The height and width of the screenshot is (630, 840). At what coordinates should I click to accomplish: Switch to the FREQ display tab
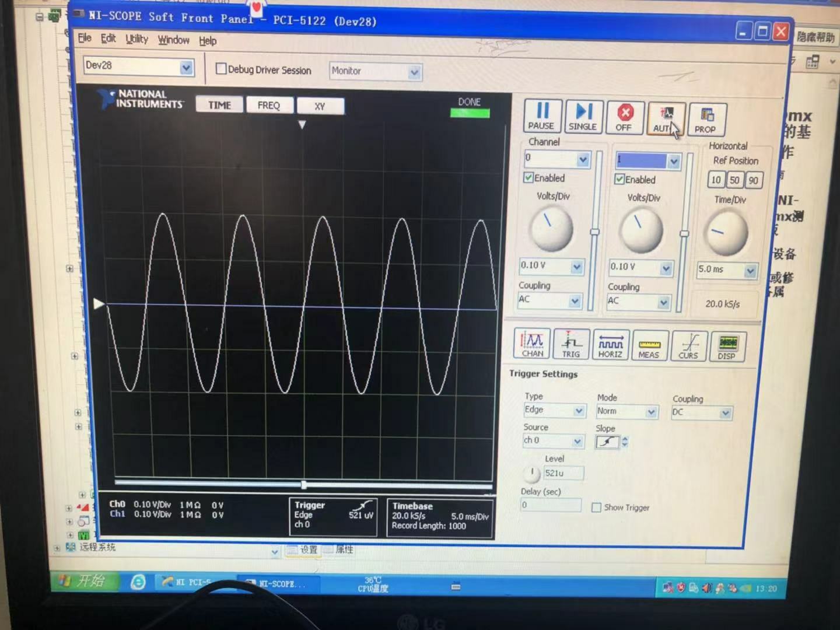click(x=269, y=106)
